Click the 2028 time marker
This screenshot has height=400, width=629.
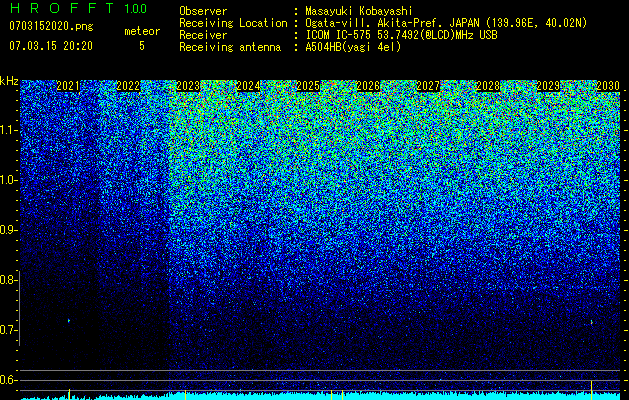tap(488, 86)
